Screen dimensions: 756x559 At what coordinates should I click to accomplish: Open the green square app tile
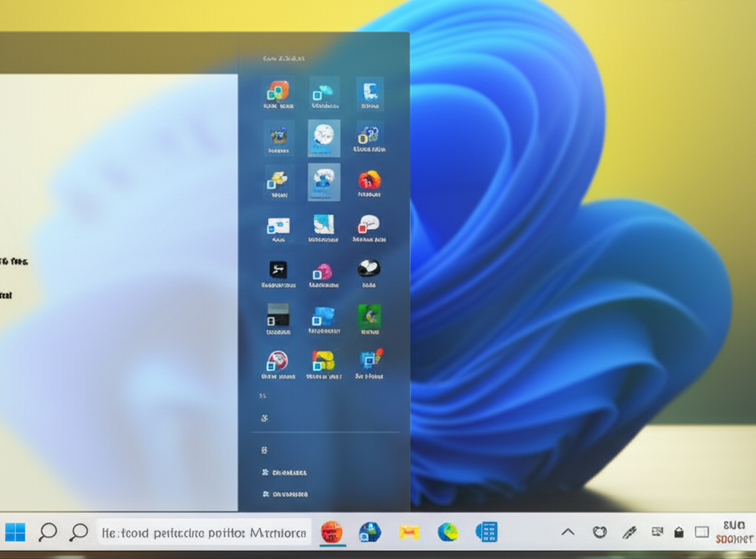click(369, 316)
